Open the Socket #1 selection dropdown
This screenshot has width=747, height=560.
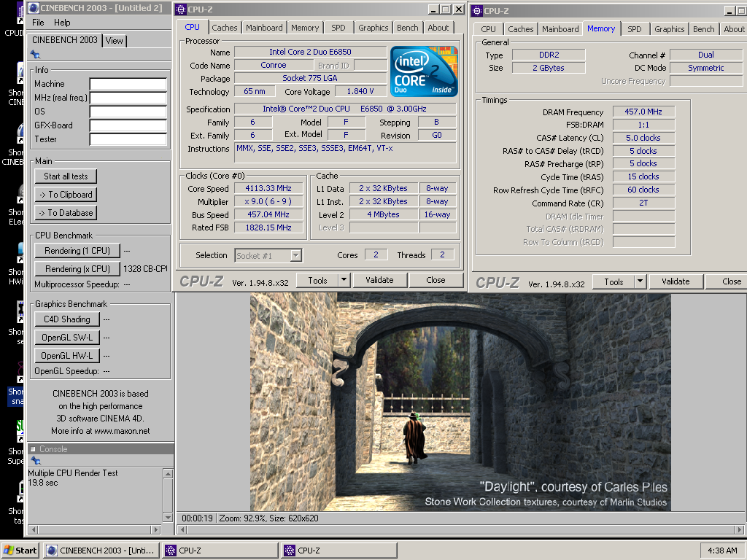(296, 256)
